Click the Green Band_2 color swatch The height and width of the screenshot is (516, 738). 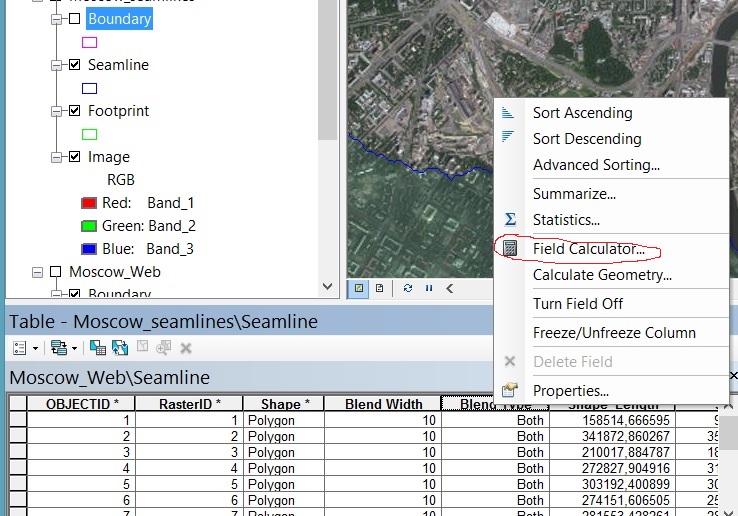pos(89,226)
